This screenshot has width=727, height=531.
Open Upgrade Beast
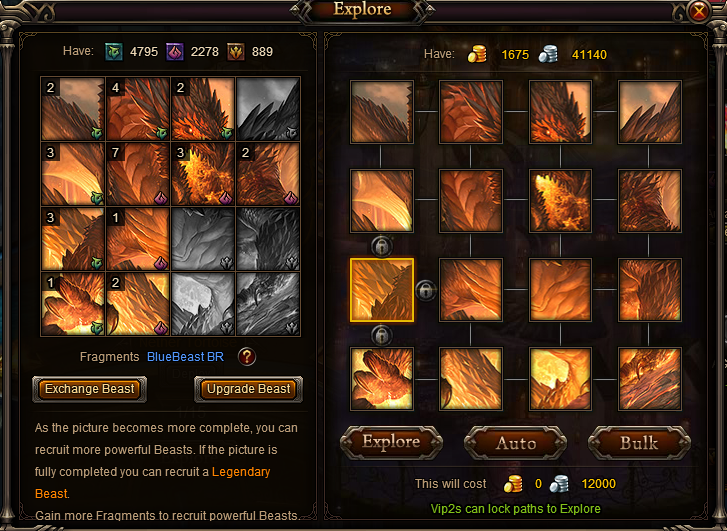[249, 389]
